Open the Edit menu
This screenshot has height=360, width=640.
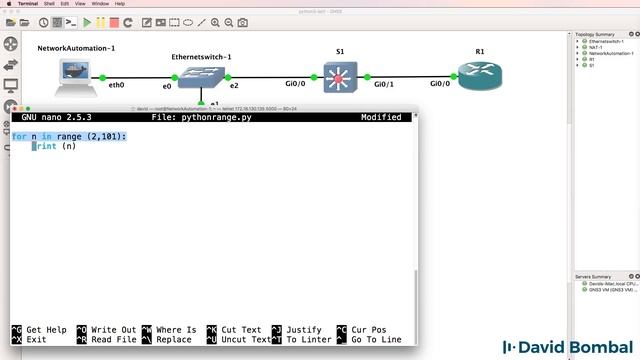pos(64,3)
